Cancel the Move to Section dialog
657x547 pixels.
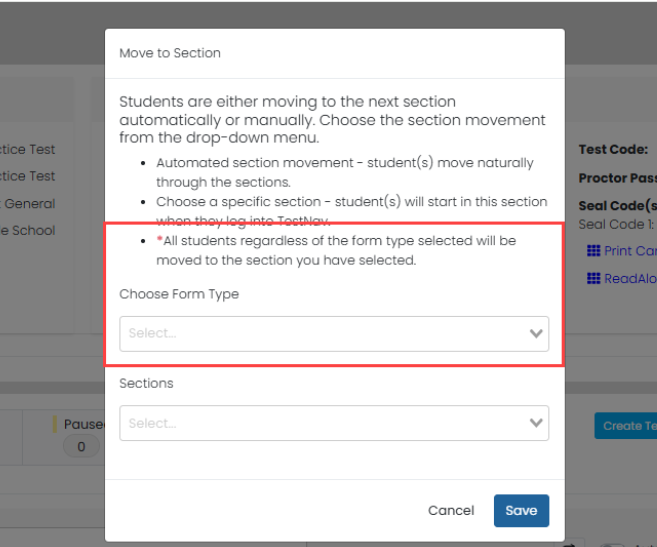[x=451, y=511]
